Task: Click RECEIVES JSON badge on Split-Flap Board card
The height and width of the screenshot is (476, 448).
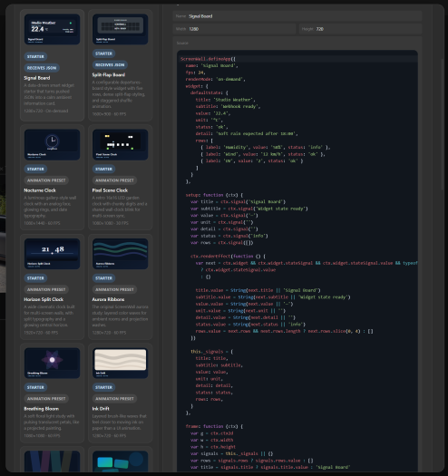Action: point(110,65)
